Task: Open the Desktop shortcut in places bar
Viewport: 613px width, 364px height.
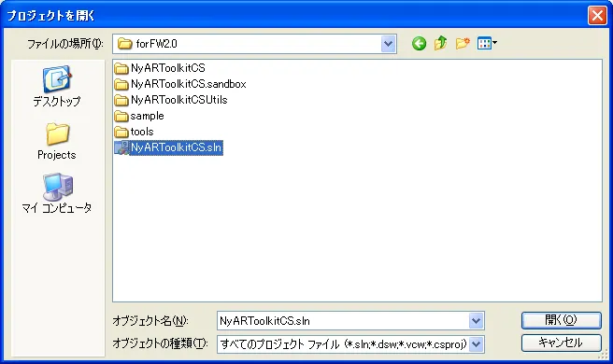Action: [57, 86]
